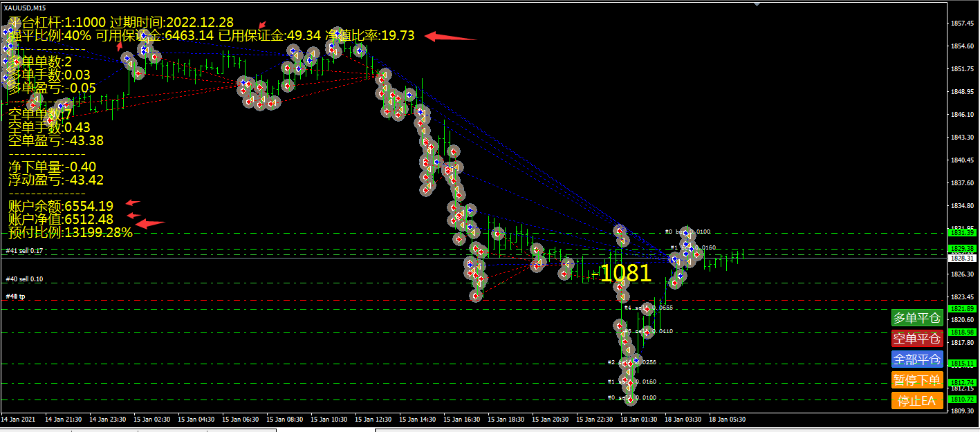This screenshot has width=980, height=432.
Task: Click the blue 全部平仓 close-all button
Action: point(917,359)
